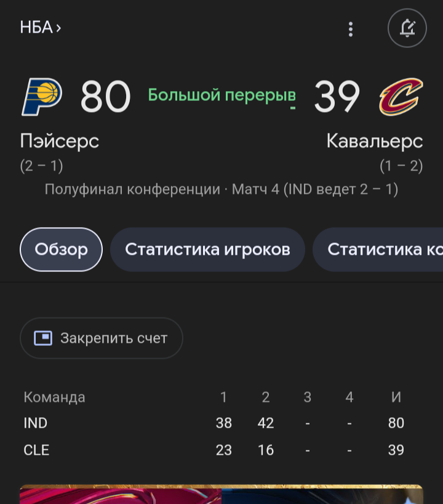
Task: Switch to Статистика игроков tab
Action: click(207, 249)
